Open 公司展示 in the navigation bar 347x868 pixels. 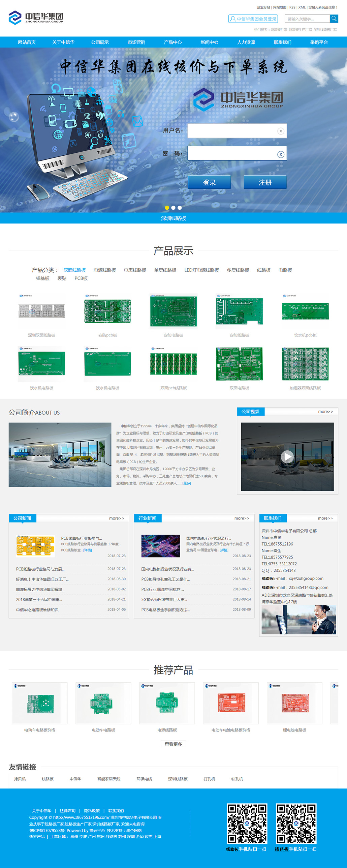tap(100, 42)
